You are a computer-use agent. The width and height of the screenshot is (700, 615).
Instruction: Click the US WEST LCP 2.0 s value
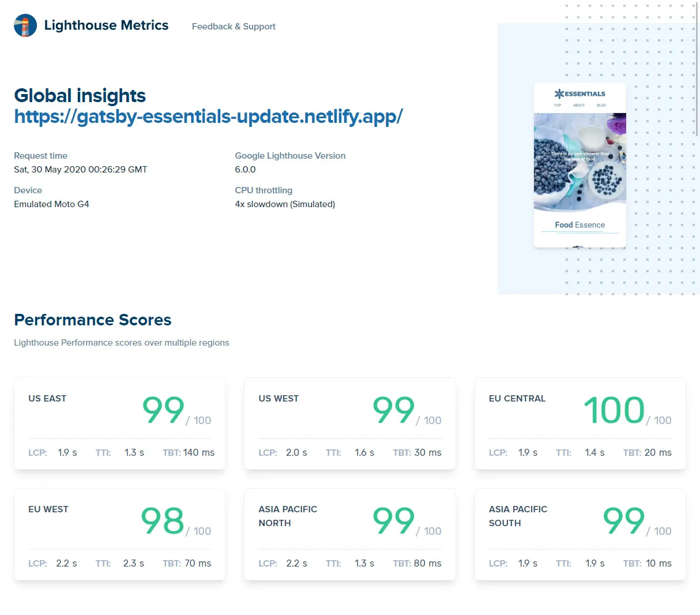point(296,453)
